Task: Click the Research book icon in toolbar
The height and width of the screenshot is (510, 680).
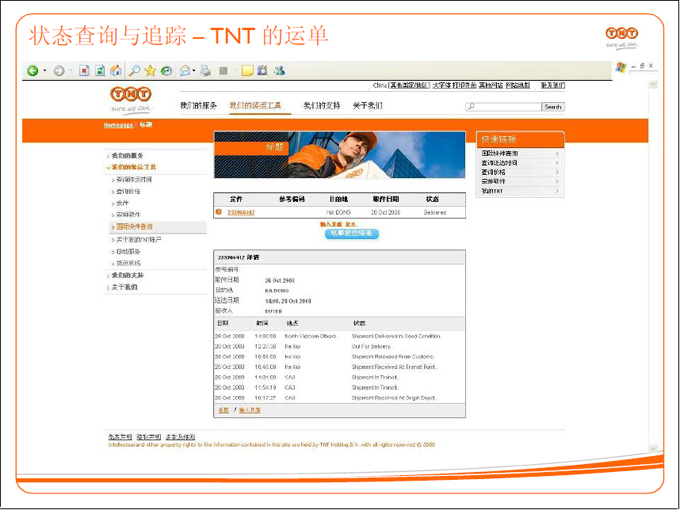Action: [x=262, y=70]
